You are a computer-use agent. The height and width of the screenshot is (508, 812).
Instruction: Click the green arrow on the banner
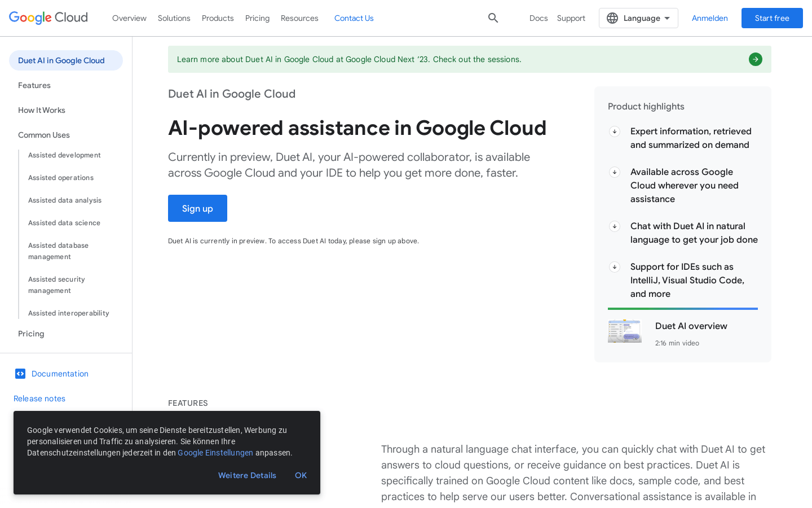click(755, 59)
